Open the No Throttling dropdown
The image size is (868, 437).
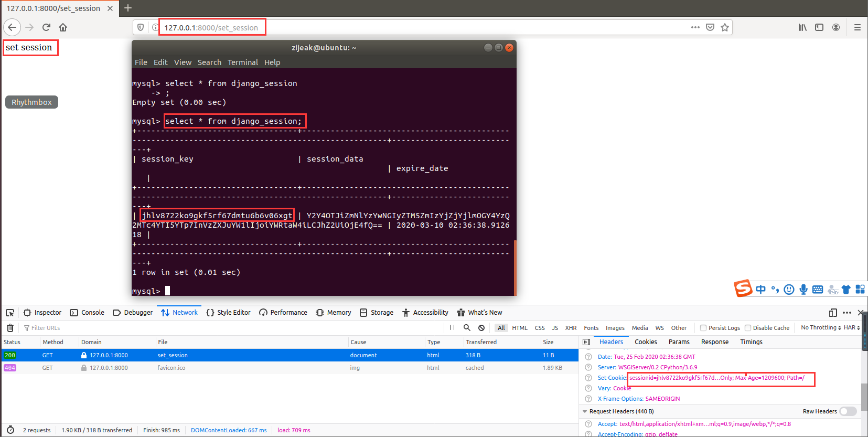[821, 328]
